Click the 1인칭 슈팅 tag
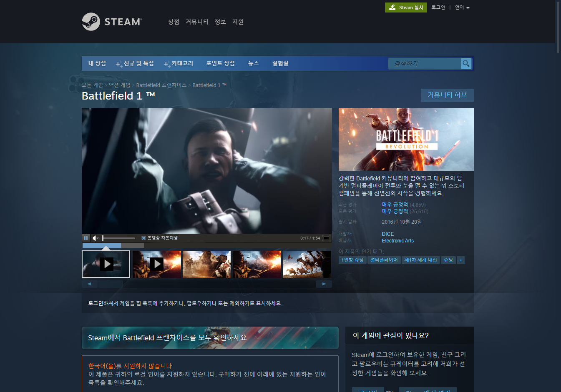This screenshot has width=561, height=392. (352, 260)
